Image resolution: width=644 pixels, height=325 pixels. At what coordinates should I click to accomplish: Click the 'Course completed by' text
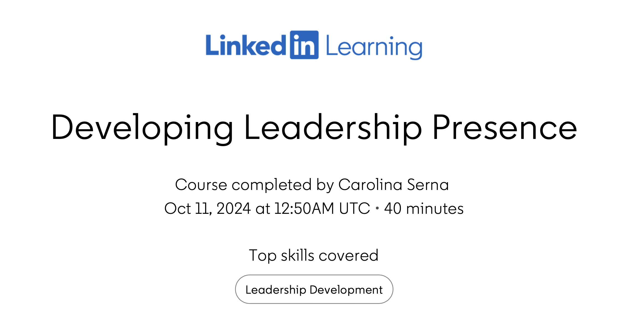click(x=254, y=185)
